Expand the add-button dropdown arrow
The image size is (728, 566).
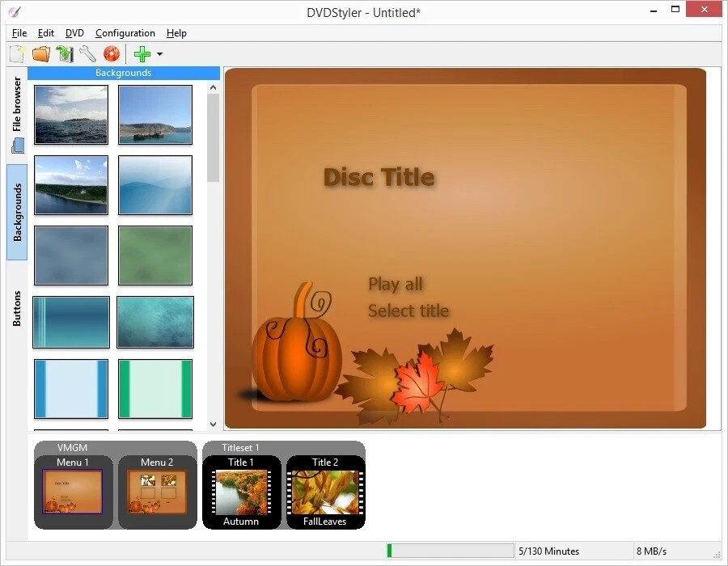pos(159,54)
